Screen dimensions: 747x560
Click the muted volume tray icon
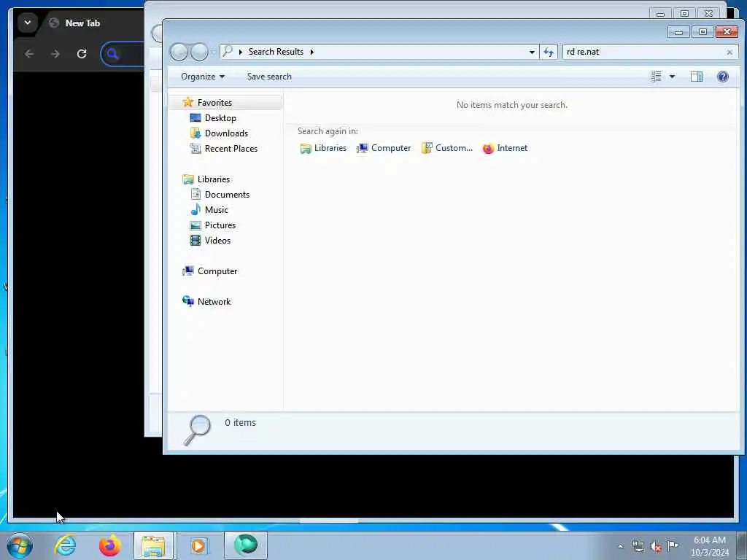pos(656,547)
